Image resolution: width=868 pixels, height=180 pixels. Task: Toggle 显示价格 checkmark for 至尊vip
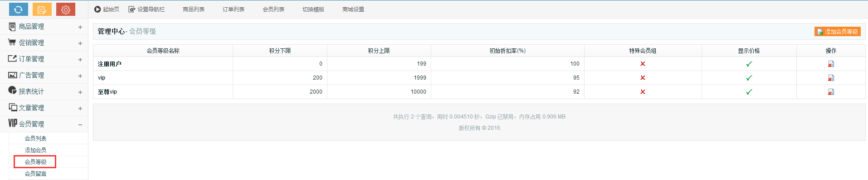coord(749,92)
